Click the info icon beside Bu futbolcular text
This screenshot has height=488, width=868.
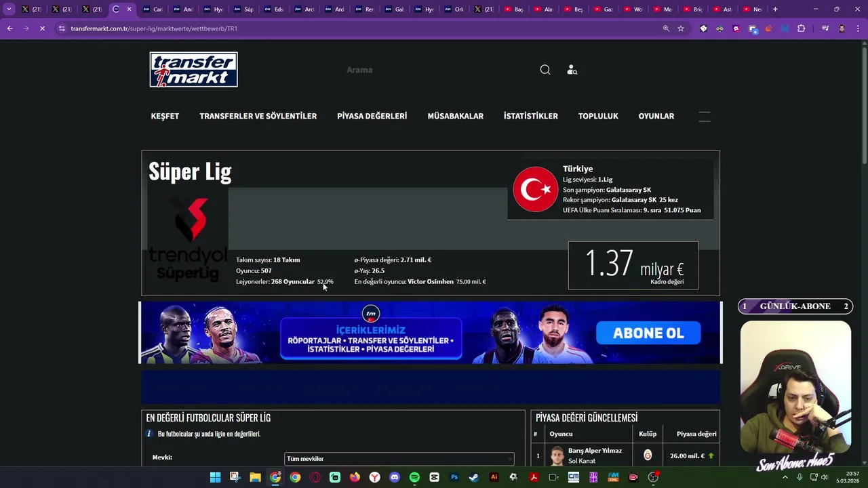coord(149,434)
